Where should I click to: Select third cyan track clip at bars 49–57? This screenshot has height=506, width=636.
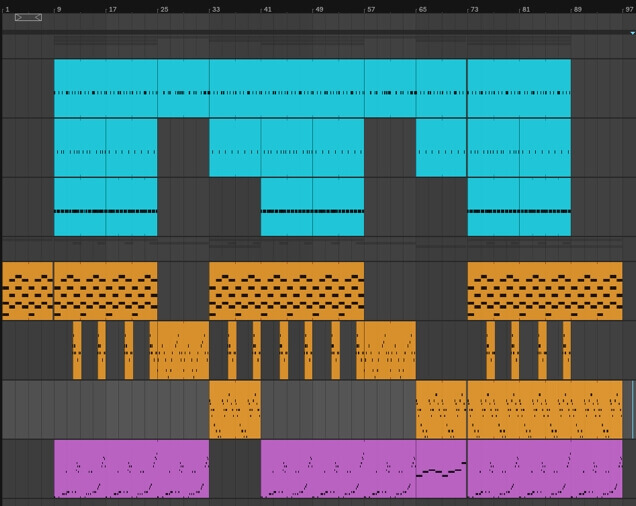pos(338,207)
